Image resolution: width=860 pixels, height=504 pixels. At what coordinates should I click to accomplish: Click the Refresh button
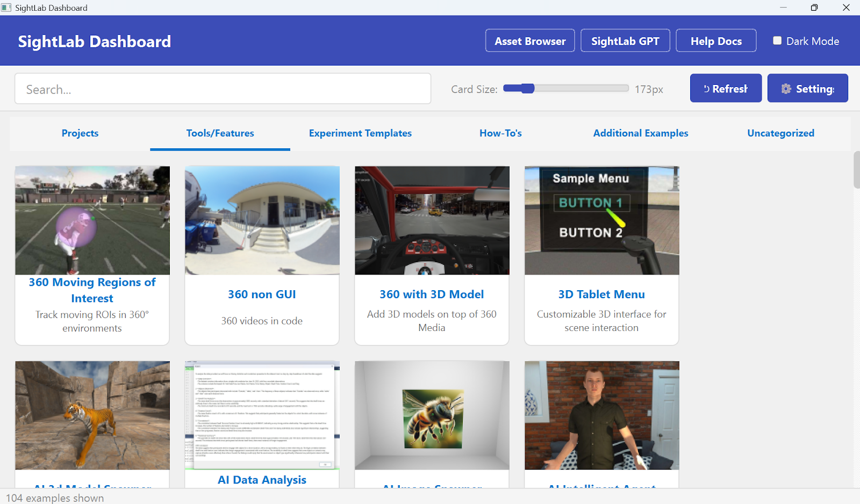click(726, 88)
